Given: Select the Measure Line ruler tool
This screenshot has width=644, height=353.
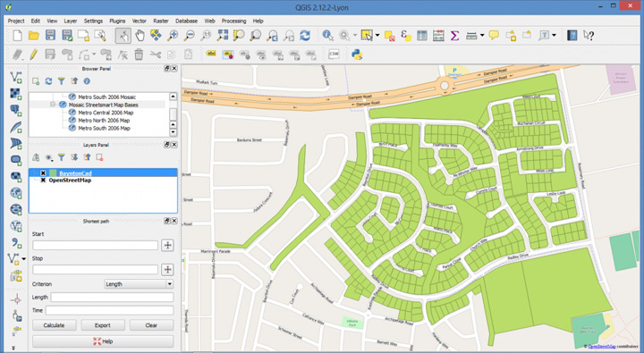Looking at the screenshot, I should [471, 36].
